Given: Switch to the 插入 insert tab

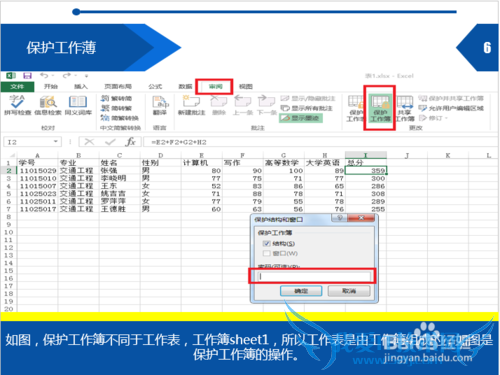Looking at the screenshot, I should pos(81,86).
